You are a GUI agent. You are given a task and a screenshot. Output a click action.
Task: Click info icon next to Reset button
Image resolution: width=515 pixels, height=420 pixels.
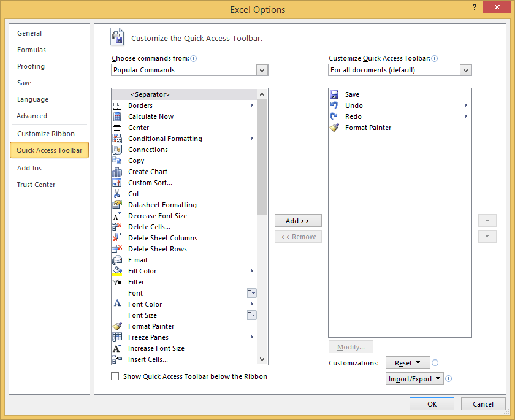(x=435, y=362)
